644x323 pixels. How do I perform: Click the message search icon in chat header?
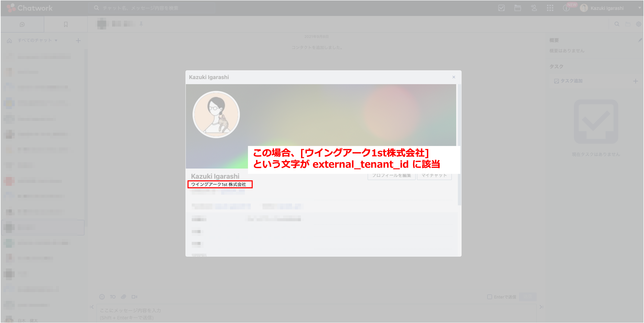click(617, 24)
